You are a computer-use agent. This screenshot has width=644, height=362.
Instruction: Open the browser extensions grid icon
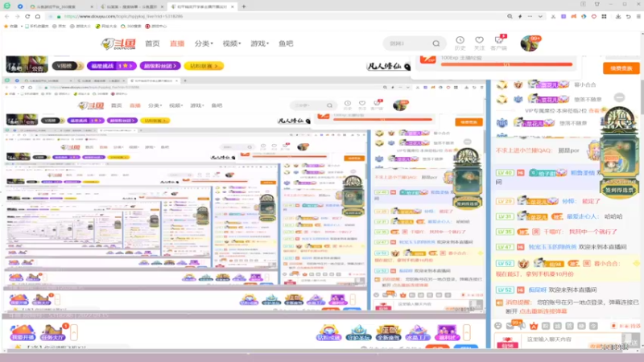[604, 16]
